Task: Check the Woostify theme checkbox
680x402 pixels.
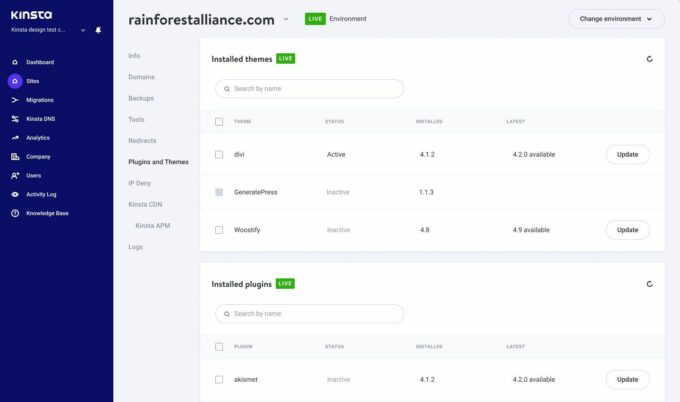Action: [x=219, y=230]
